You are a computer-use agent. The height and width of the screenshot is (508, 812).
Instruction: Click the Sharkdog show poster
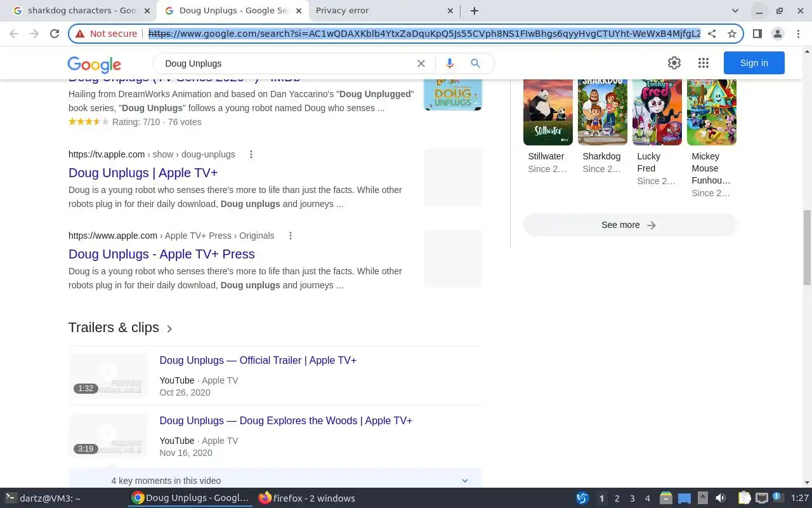603,112
